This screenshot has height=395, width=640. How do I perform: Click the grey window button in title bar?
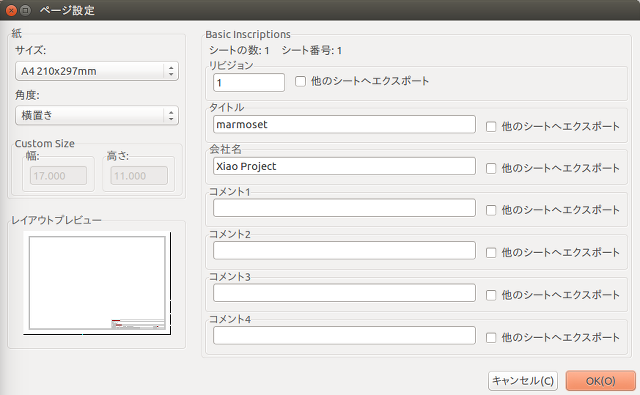pyautogui.click(x=25, y=10)
